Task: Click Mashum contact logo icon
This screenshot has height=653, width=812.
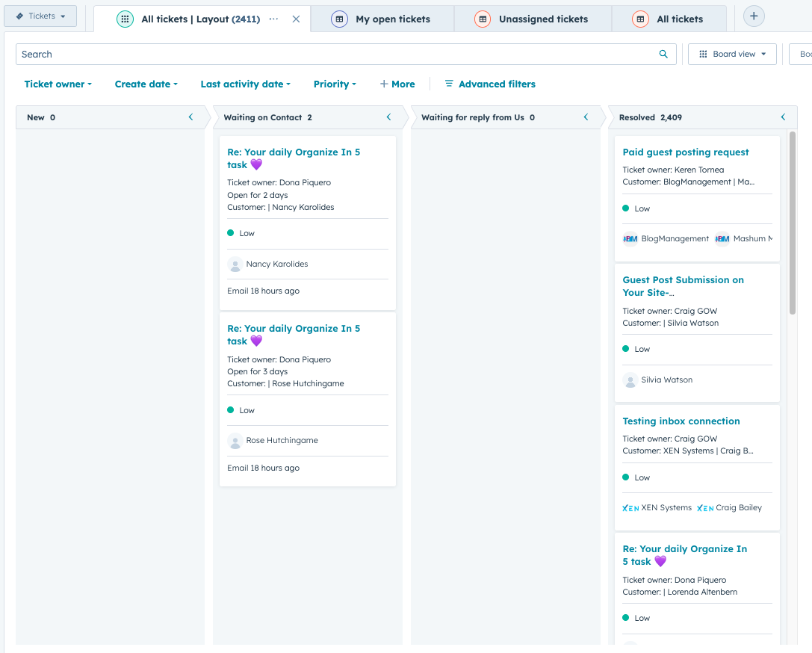Action: coord(722,239)
